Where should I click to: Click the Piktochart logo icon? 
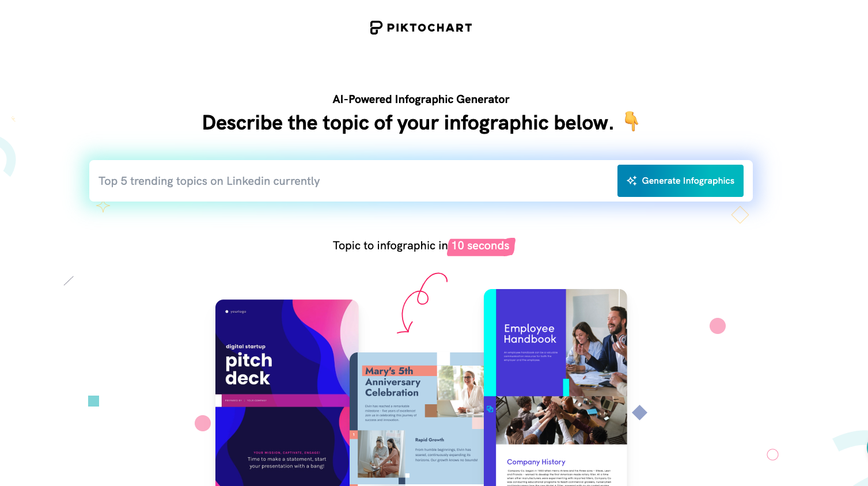coord(376,28)
